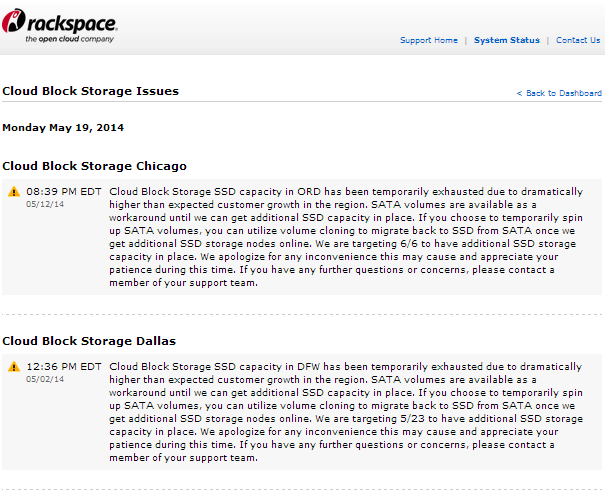
Task: Click the Cloud Block Storage Issues heading
Action: coord(90,91)
